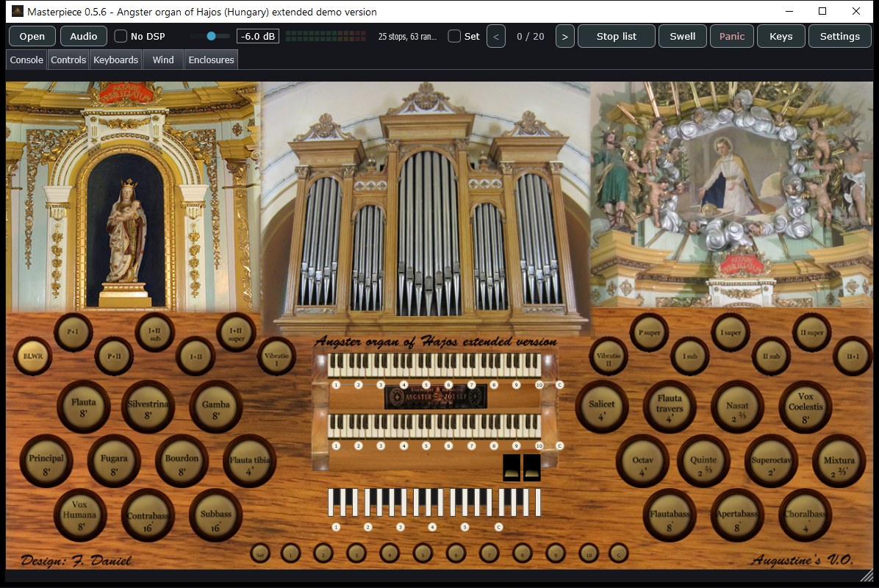Engage the II super coupler knob
Screen dimensions: 879x588
tap(811, 331)
